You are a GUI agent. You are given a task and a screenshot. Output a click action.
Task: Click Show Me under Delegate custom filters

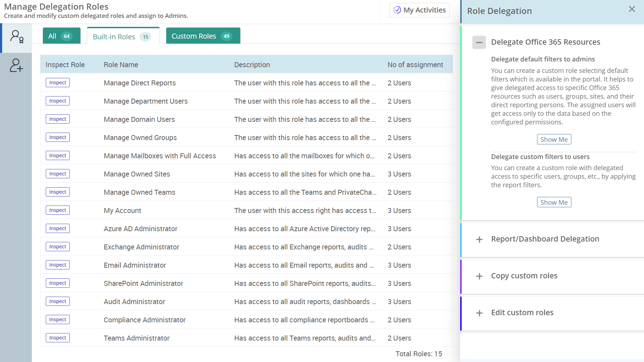tap(554, 202)
